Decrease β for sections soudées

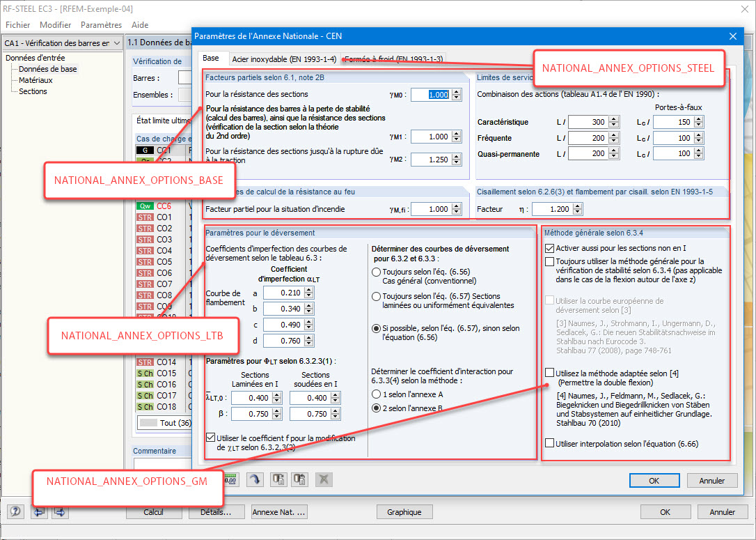336,417
